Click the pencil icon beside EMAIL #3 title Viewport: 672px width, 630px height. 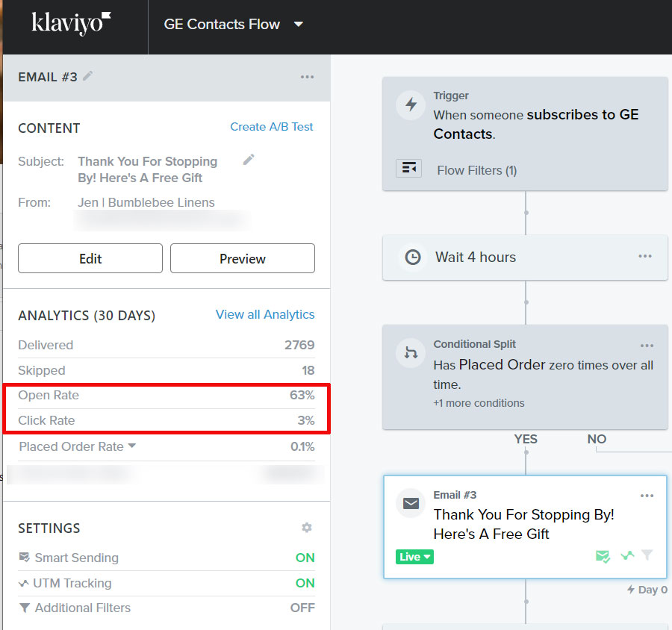coord(88,76)
